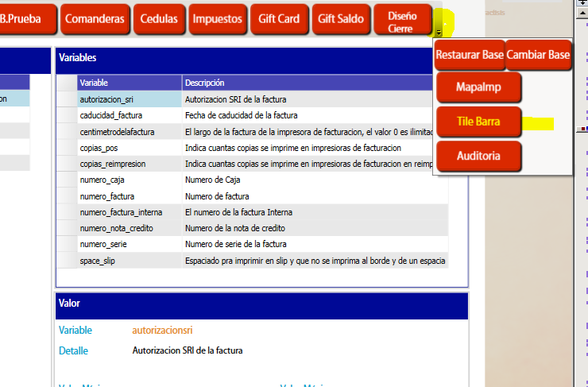The height and width of the screenshot is (387, 588).
Task: Open the Impuestos section
Action: point(218,19)
